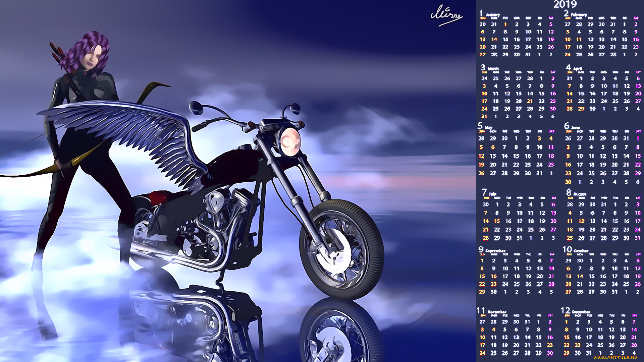Screen dimensions: 644x362
Task: Click day 23 in September calendar
Action: [x=494, y=284]
